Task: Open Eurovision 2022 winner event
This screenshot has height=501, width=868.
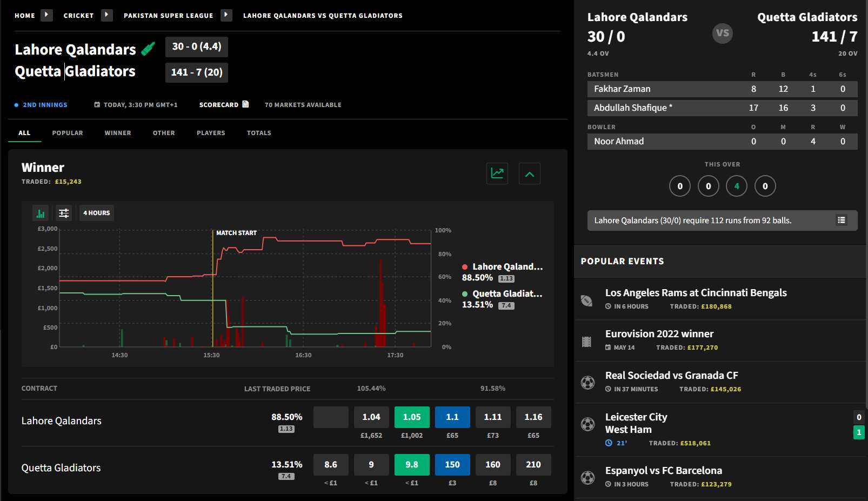Action: [x=659, y=334]
